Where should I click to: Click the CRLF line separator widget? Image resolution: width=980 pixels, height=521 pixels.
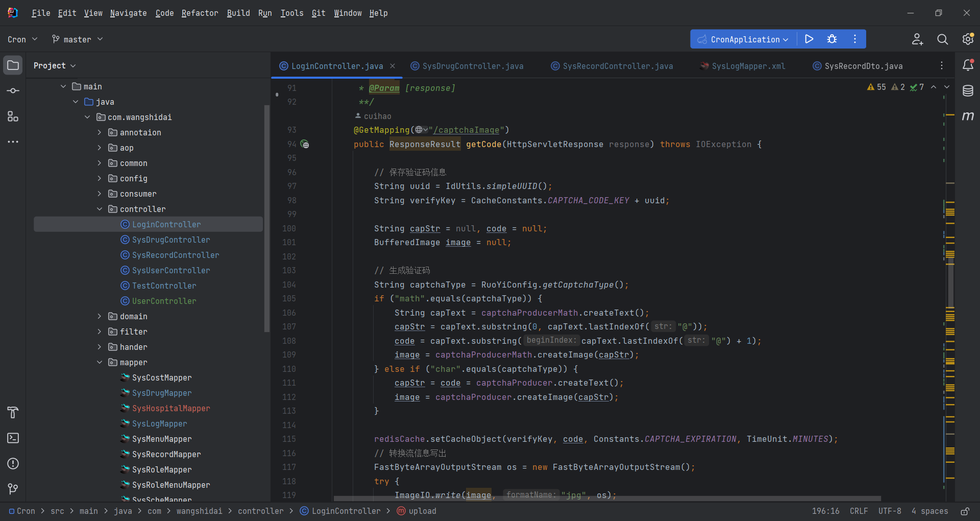click(859, 511)
